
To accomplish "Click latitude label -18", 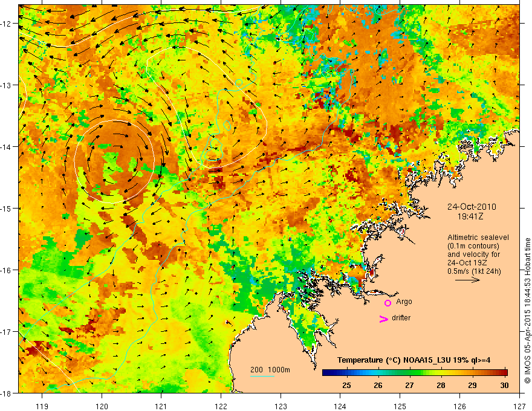I will (x=6, y=393).
